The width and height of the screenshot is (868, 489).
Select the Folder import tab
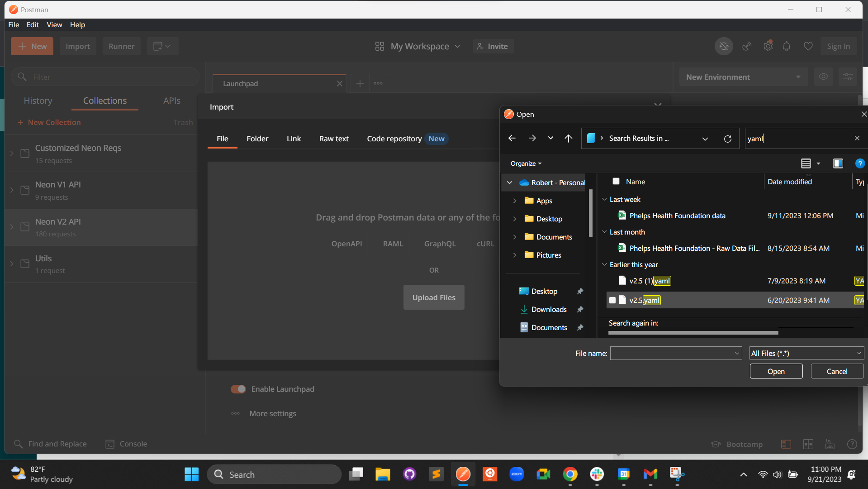pyautogui.click(x=257, y=139)
